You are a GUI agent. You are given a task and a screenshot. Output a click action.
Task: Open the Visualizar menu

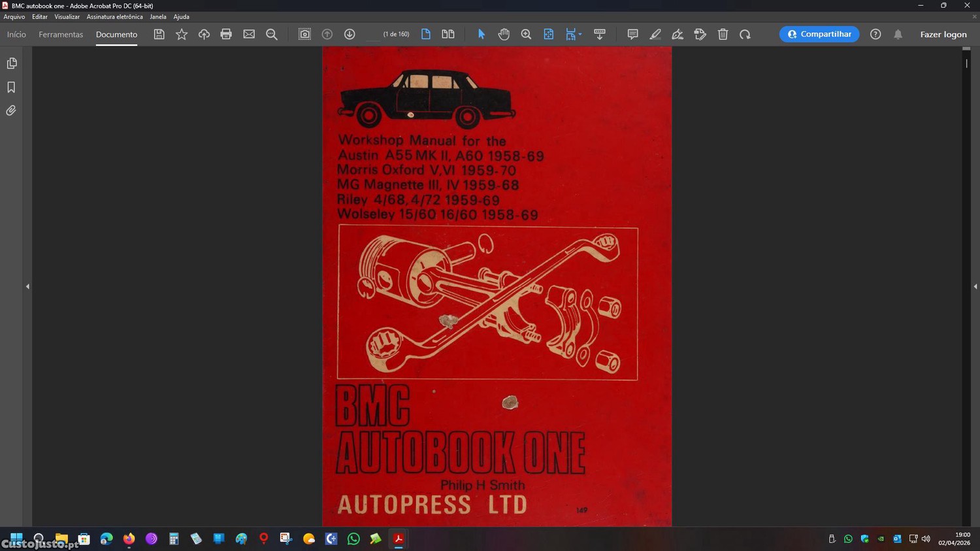(67, 17)
